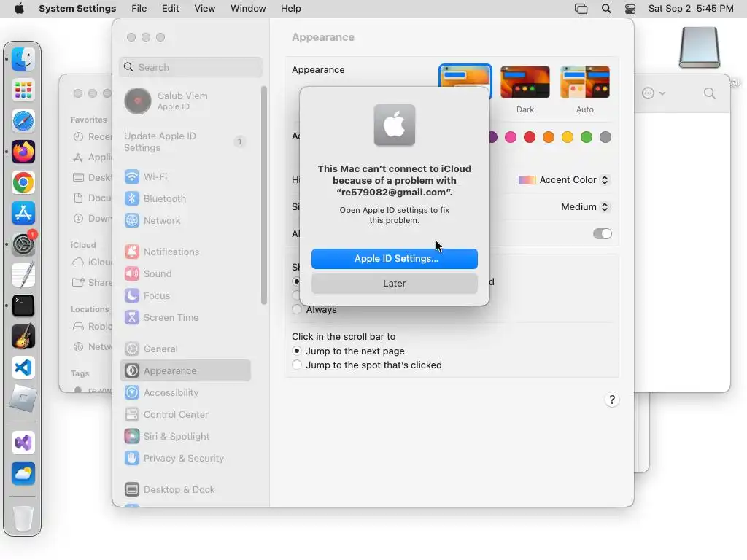Dismiss the iCloud dialog with Later
The width and height of the screenshot is (747, 560).
coord(395,284)
